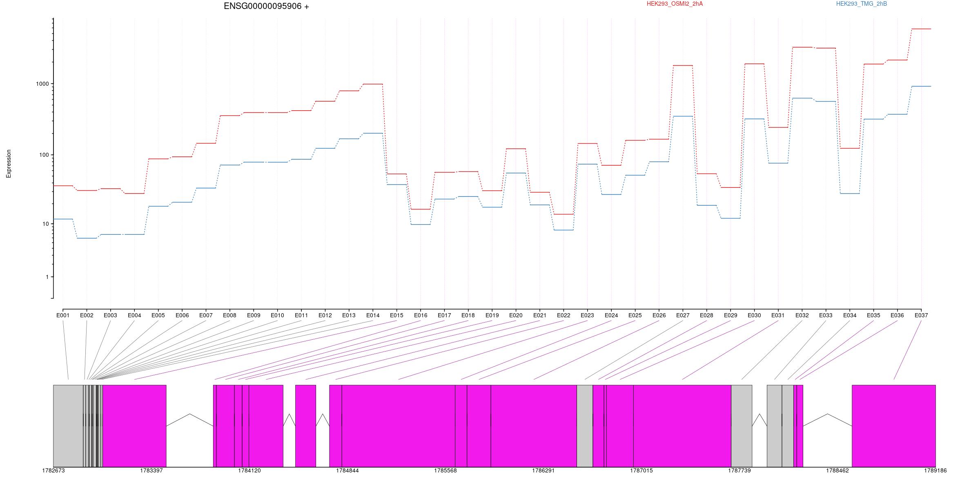Click the 100 y-axis tick label
This screenshot has width=980, height=490.
(x=44, y=155)
